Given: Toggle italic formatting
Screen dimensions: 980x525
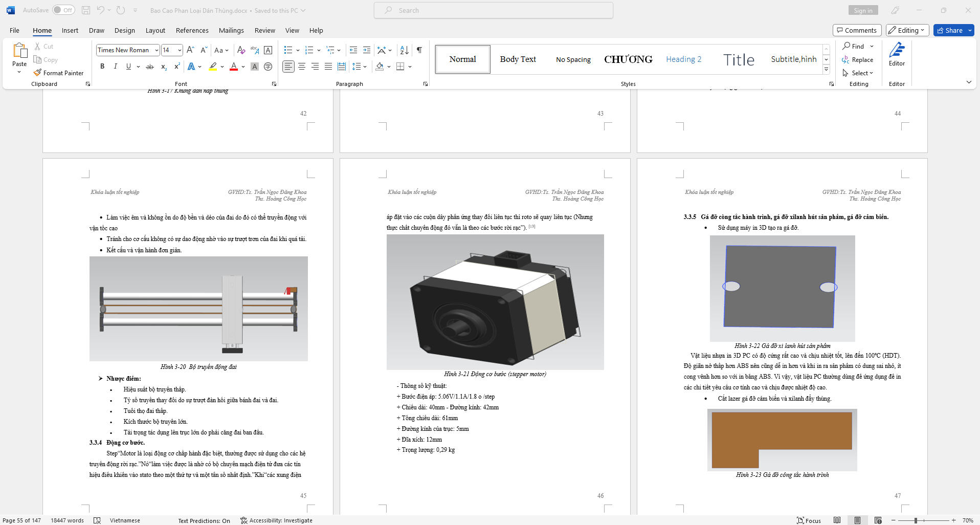Looking at the screenshot, I should pos(116,67).
